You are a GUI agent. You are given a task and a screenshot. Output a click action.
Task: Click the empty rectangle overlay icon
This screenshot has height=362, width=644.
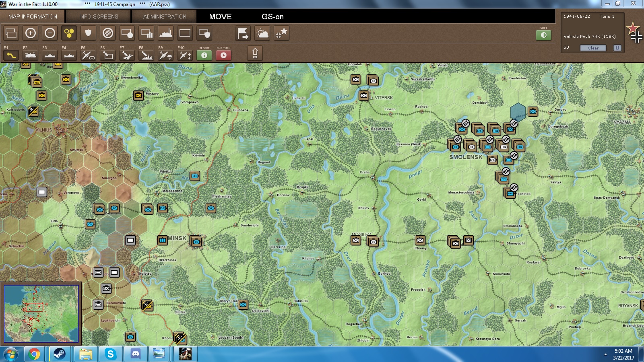(x=185, y=33)
